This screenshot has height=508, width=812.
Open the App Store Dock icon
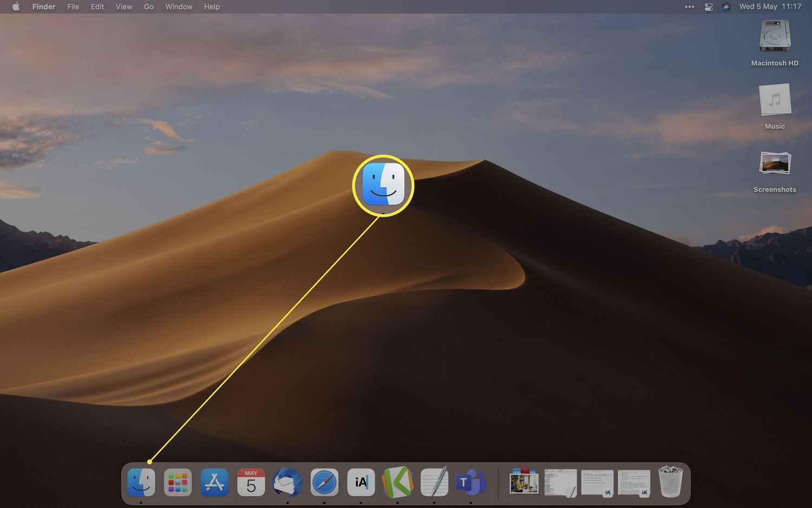click(x=214, y=482)
